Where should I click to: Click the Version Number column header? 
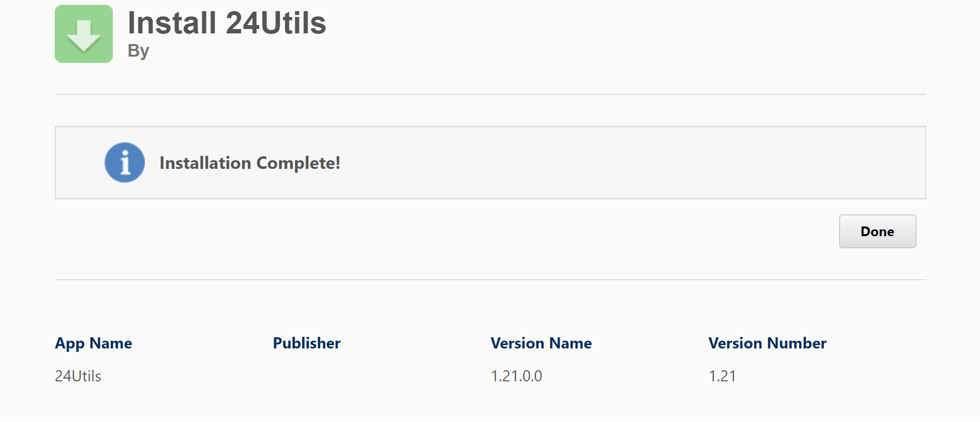(767, 343)
